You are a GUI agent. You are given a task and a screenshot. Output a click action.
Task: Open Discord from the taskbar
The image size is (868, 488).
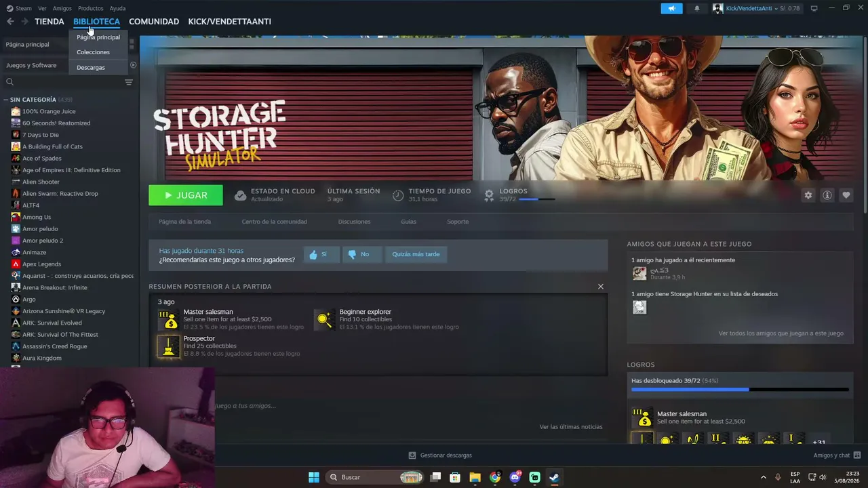coord(515,477)
